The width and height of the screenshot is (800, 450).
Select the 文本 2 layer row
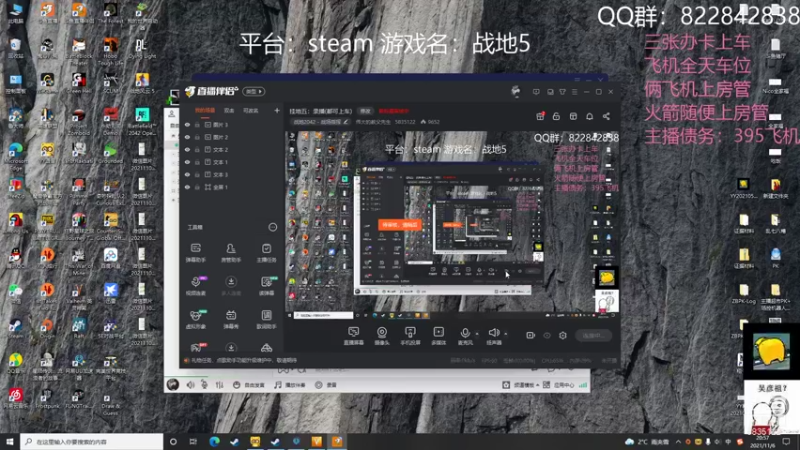(x=232, y=149)
